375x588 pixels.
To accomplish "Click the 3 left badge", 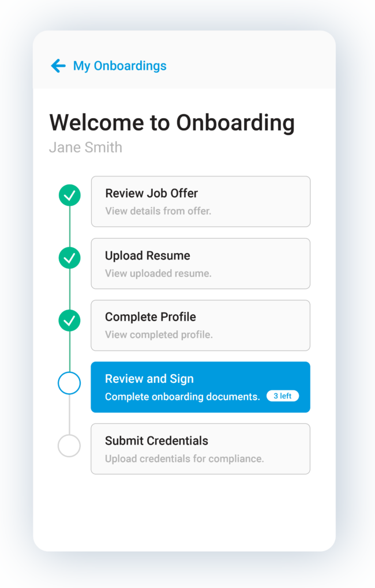I will pyautogui.click(x=283, y=396).
